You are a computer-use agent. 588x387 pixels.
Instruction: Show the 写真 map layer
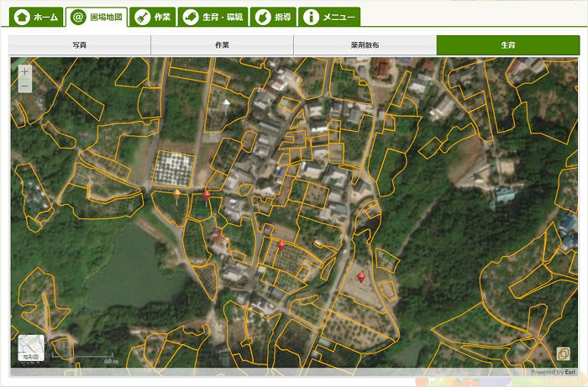point(80,45)
